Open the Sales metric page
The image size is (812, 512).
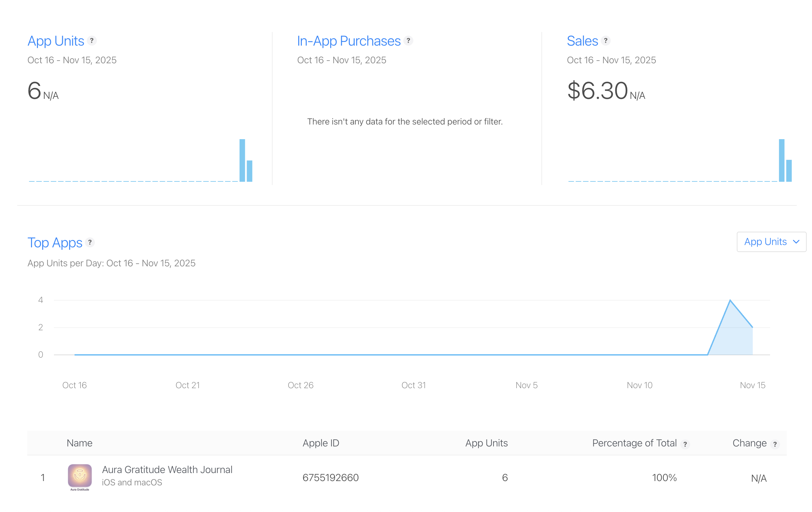coord(583,41)
